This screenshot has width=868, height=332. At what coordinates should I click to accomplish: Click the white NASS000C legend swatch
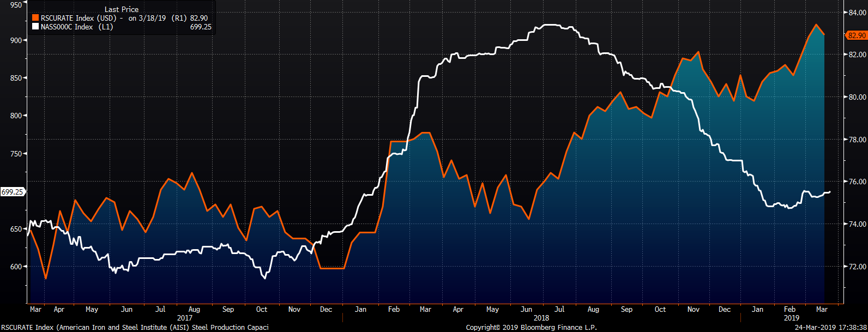coord(35,27)
